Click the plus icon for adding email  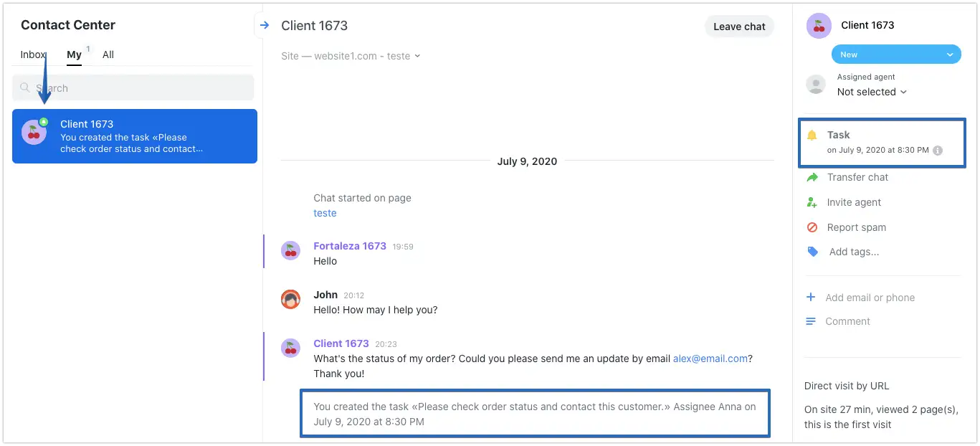[811, 298]
